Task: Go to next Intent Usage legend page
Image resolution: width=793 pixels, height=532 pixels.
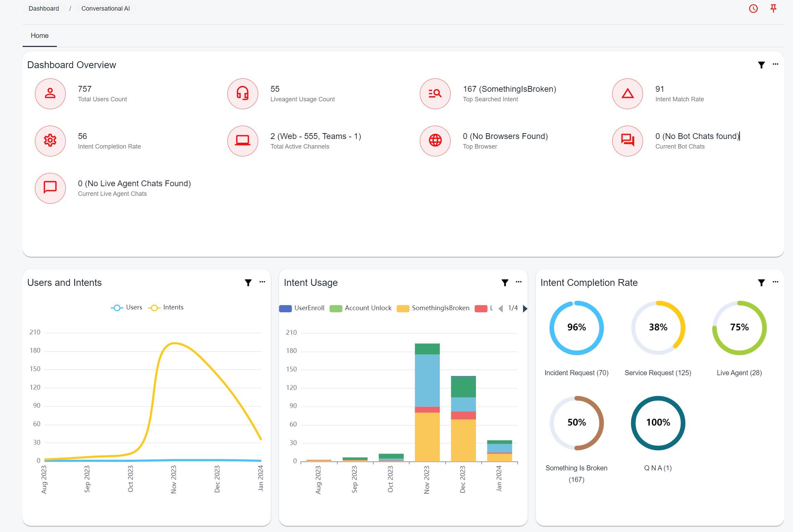Action: click(x=525, y=308)
